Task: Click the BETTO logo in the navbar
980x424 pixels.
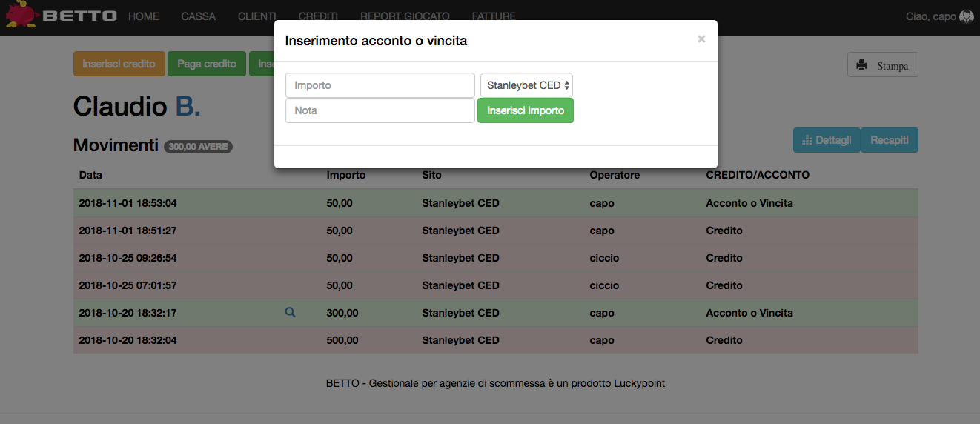Action: pos(61,16)
